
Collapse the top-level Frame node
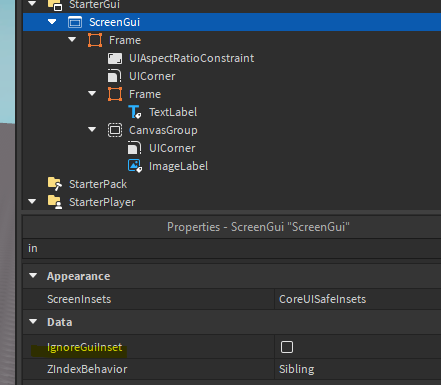coord(72,40)
